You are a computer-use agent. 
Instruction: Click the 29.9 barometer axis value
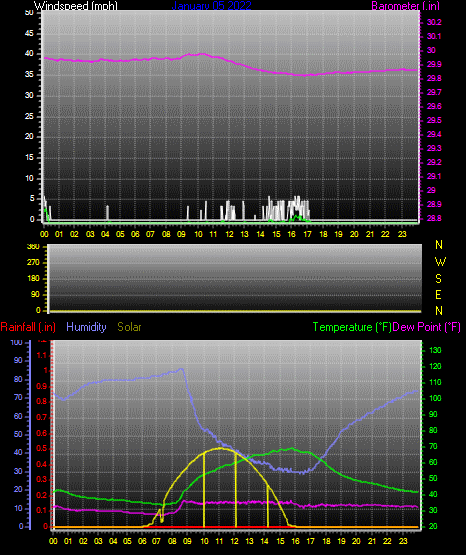[434, 64]
